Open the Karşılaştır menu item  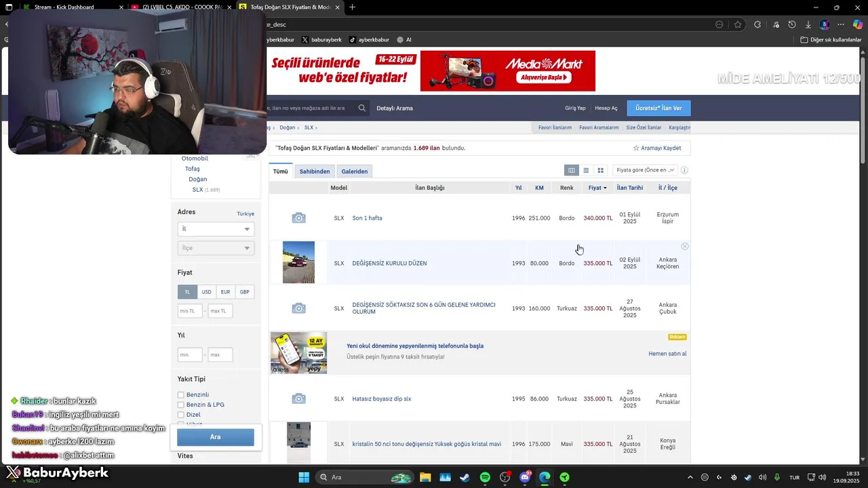coord(679,127)
